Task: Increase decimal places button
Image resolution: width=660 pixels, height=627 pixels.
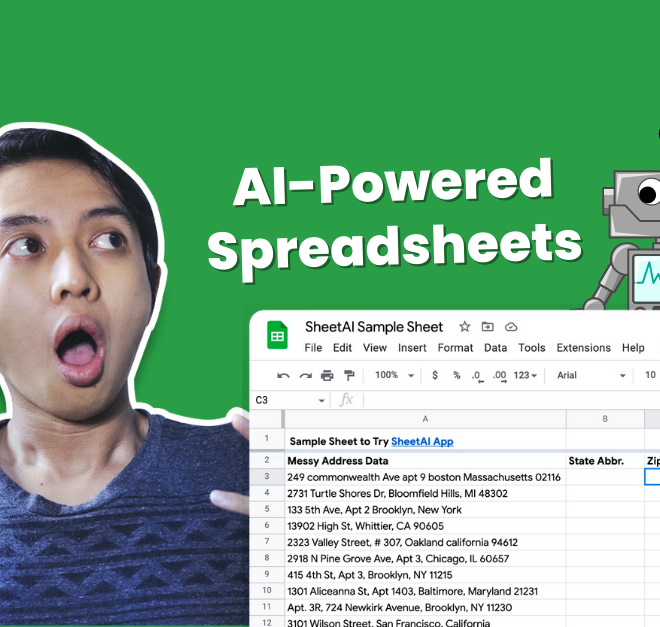Action: 499,376
